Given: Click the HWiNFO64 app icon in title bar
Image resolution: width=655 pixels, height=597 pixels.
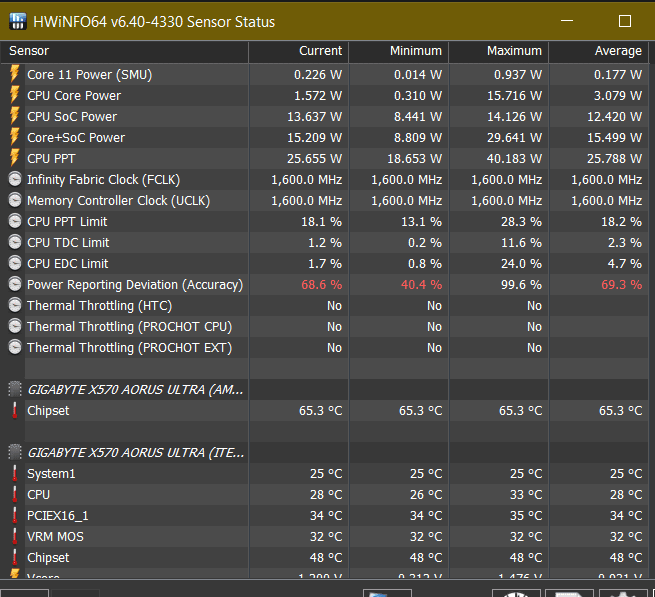Looking at the screenshot, I should (18, 21).
